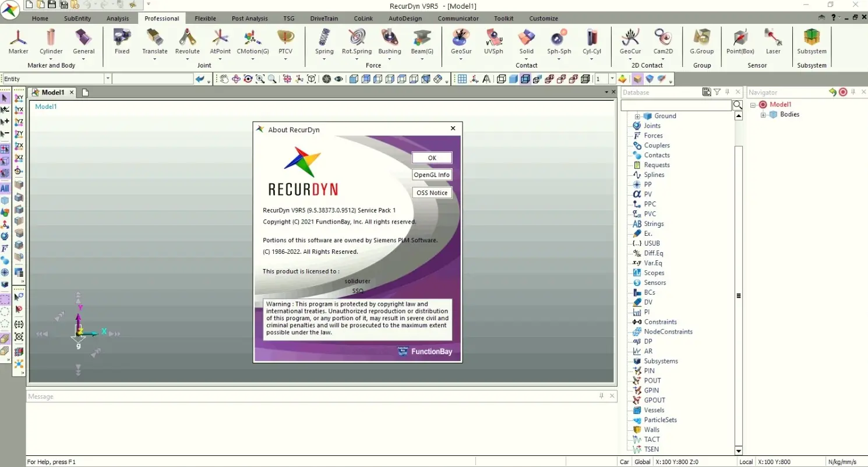Click the All filter icon in left toolbar
This screenshot has height=467, width=868.
coord(5,188)
